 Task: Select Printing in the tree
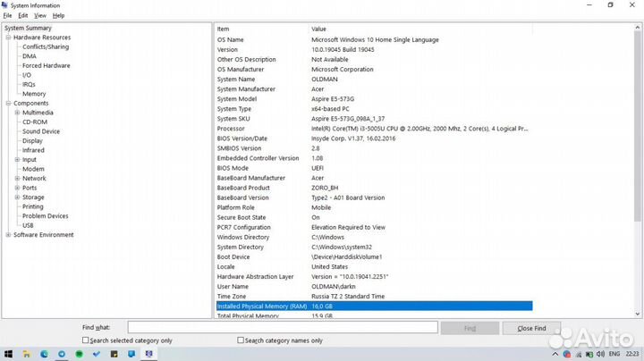[x=33, y=206]
